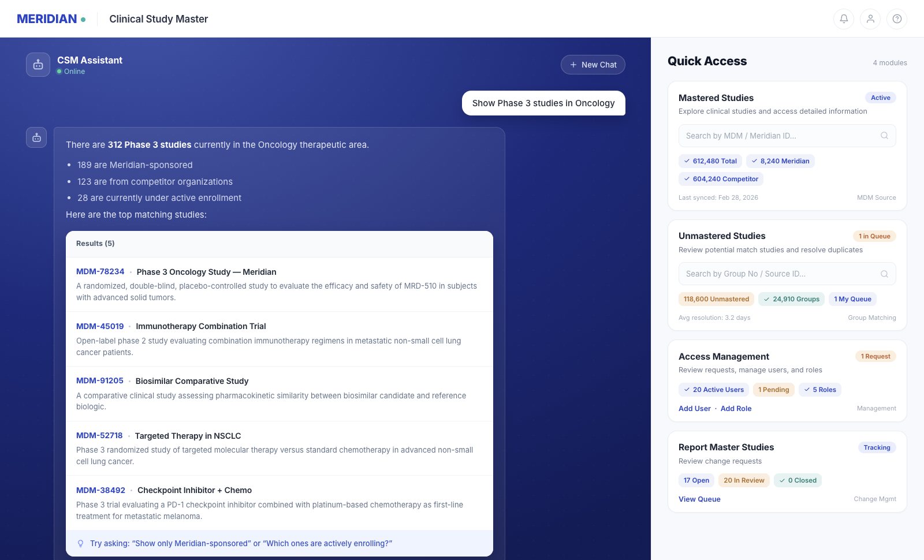The width and height of the screenshot is (924, 560).
Task: Click the Add User link
Action: 695,408
